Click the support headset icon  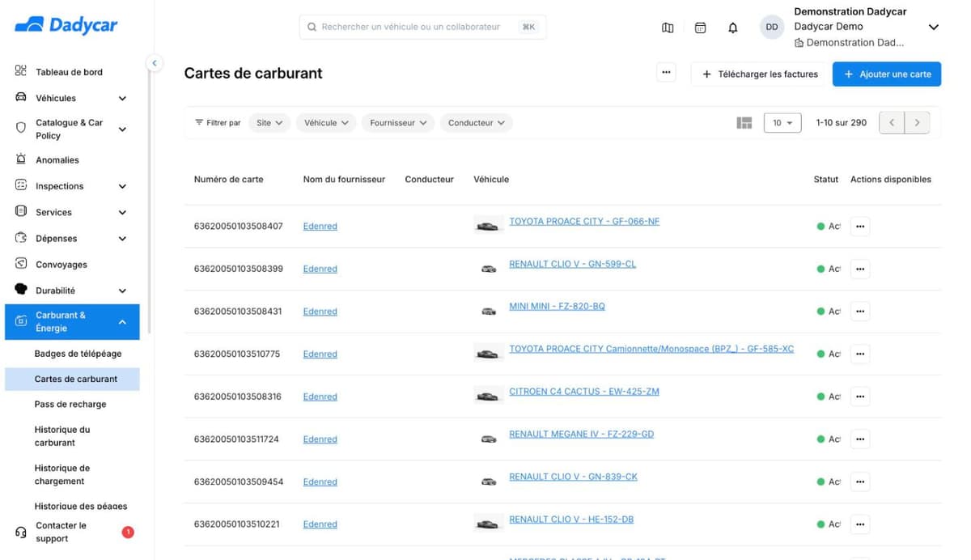pos(21,532)
